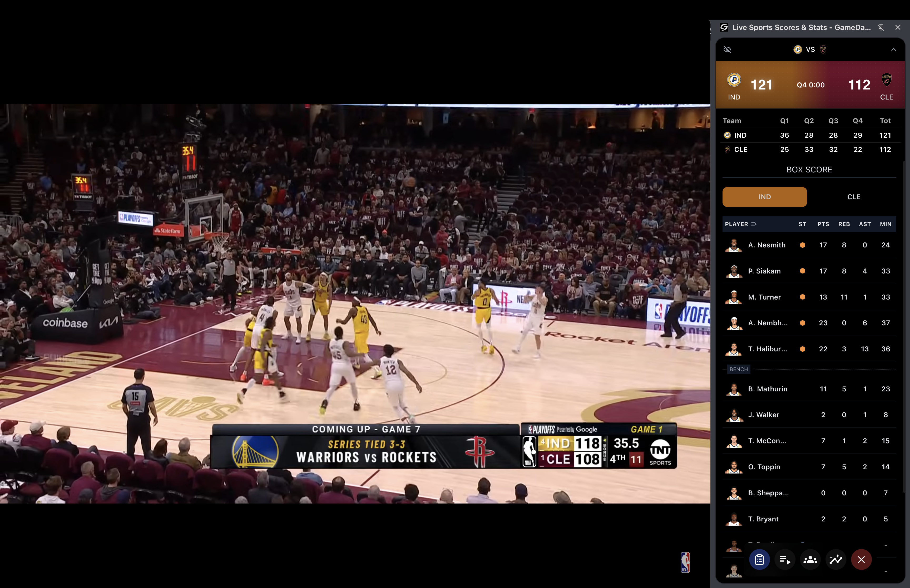910x588 pixels.
Task: Select the IND box score tab
Action: click(764, 197)
